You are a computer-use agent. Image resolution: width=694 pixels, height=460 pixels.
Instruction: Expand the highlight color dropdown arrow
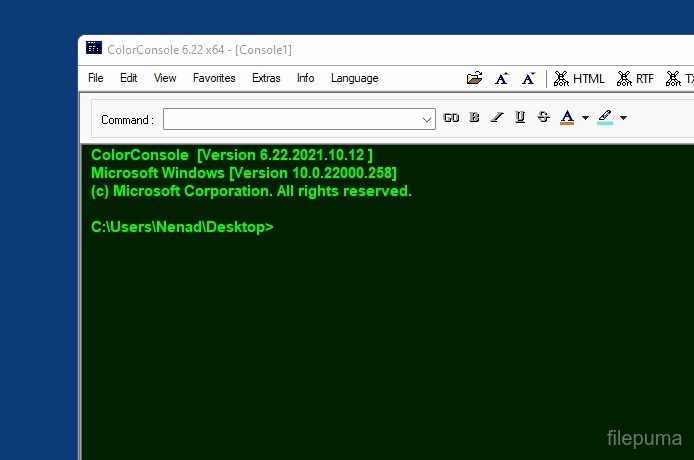(623, 118)
